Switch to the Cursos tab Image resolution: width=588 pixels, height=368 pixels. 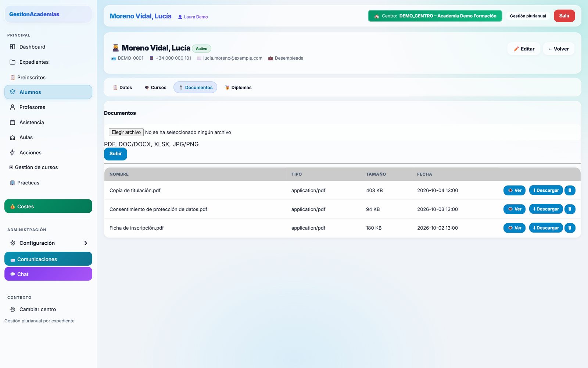point(155,87)
